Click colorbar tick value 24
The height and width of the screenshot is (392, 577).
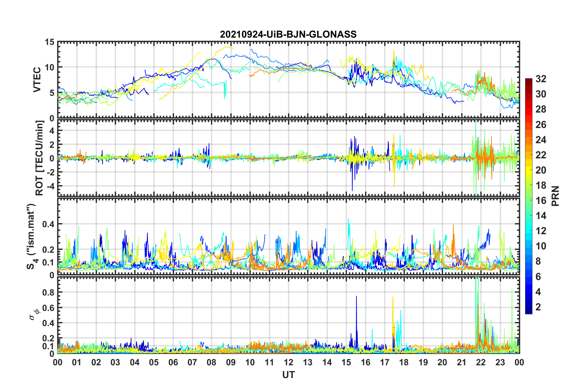[x=541, y=140]
